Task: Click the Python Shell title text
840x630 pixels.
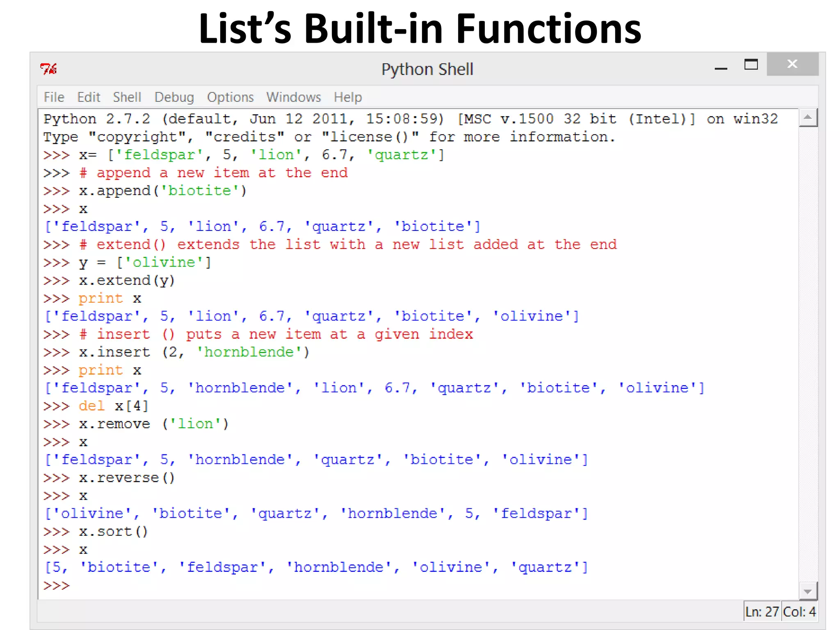Action: click(427, 69)
